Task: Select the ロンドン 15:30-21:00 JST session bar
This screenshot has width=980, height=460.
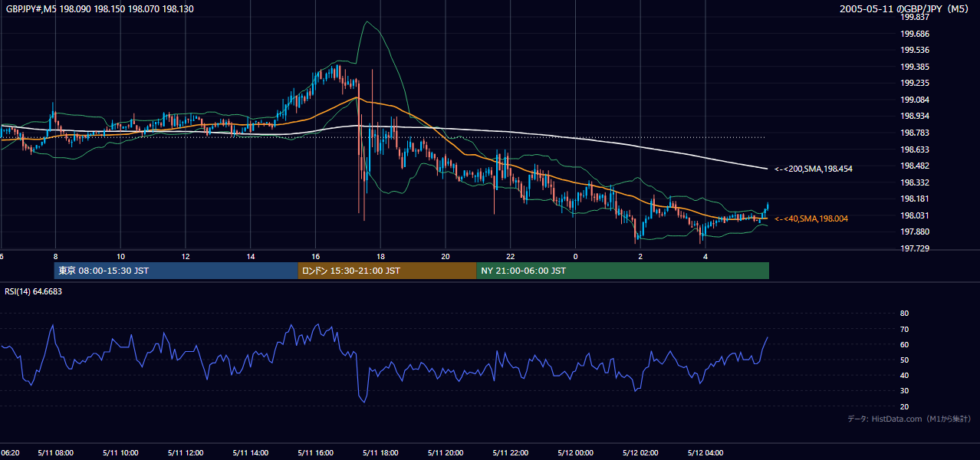Action: pos(386,271)
